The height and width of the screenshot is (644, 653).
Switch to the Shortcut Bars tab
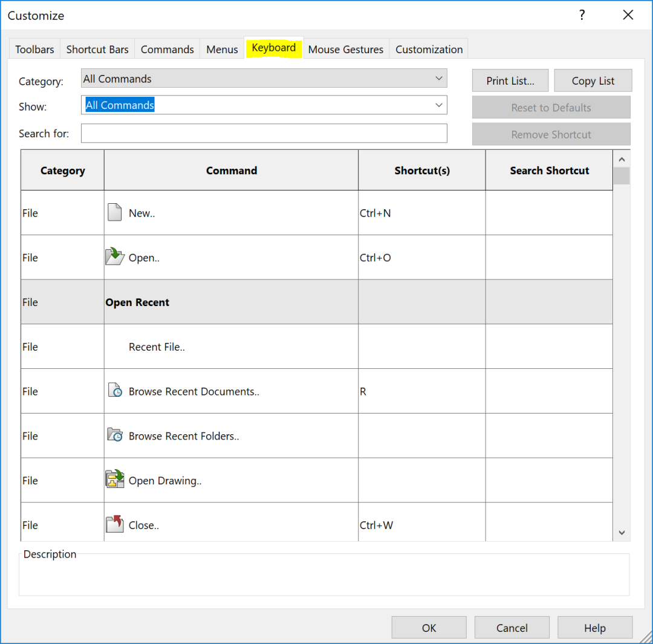(x=97, y=49)
